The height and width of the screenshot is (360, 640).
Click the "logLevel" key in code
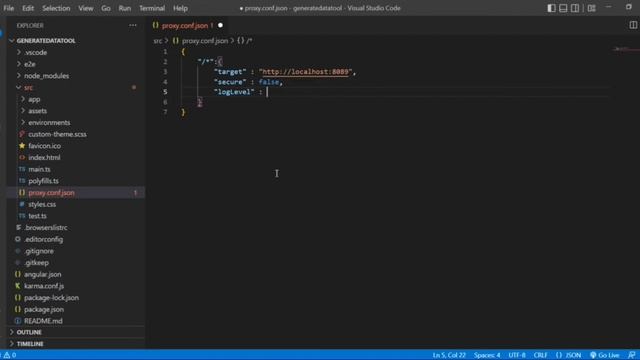coord(234,92)
